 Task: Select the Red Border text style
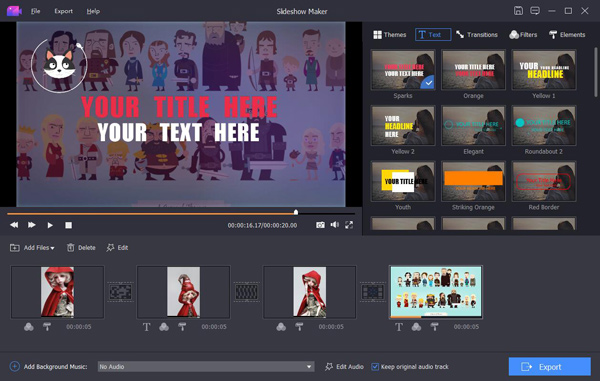544,181
